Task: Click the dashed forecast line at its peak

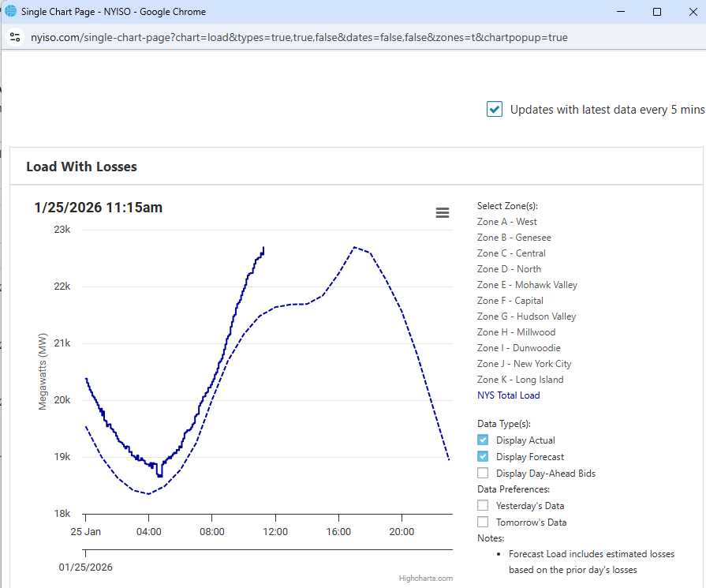Action: click(x=355, y=247)
